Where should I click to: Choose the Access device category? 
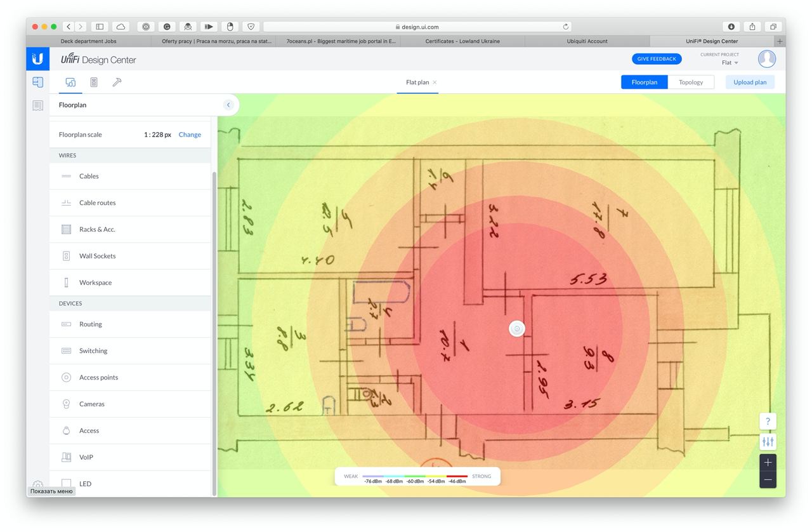(130, 430)
